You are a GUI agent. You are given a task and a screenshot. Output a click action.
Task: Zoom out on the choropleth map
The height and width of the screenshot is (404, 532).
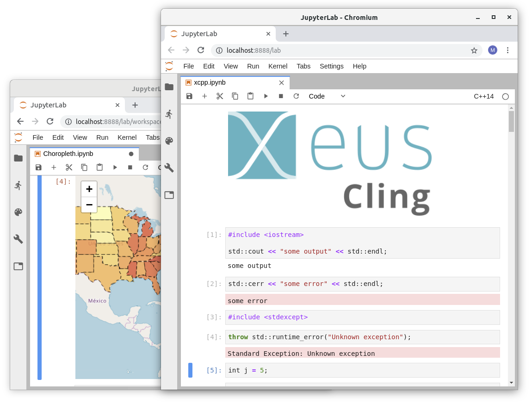[x=89, y=205]
